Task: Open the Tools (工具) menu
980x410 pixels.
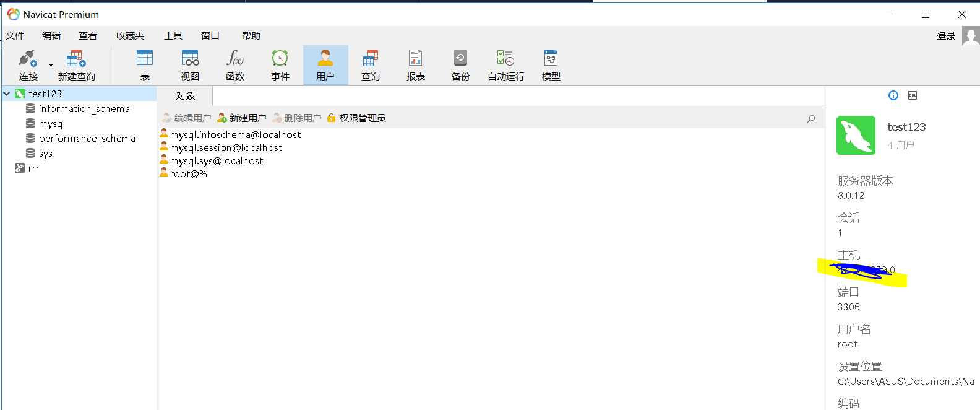Action: pyautogui.click(x=173, y=35)
